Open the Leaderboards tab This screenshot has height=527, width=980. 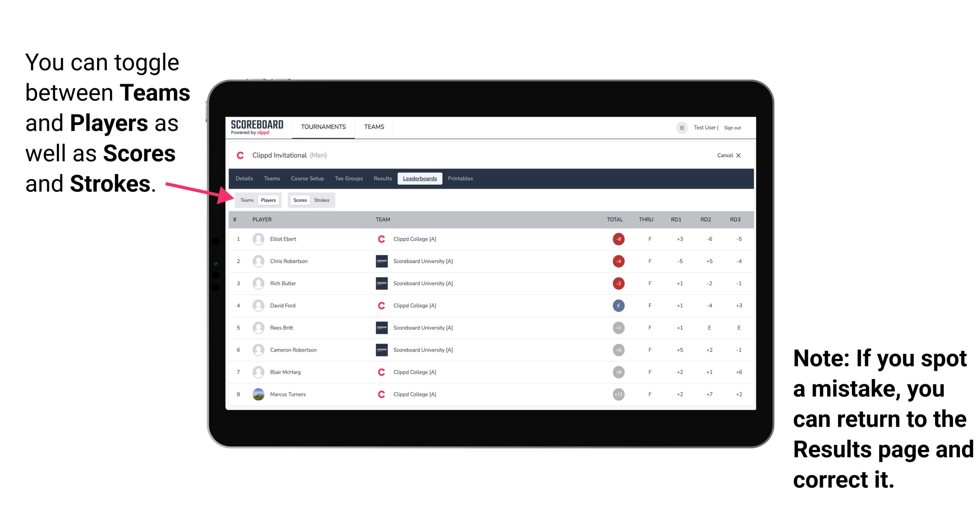[420, 179]
